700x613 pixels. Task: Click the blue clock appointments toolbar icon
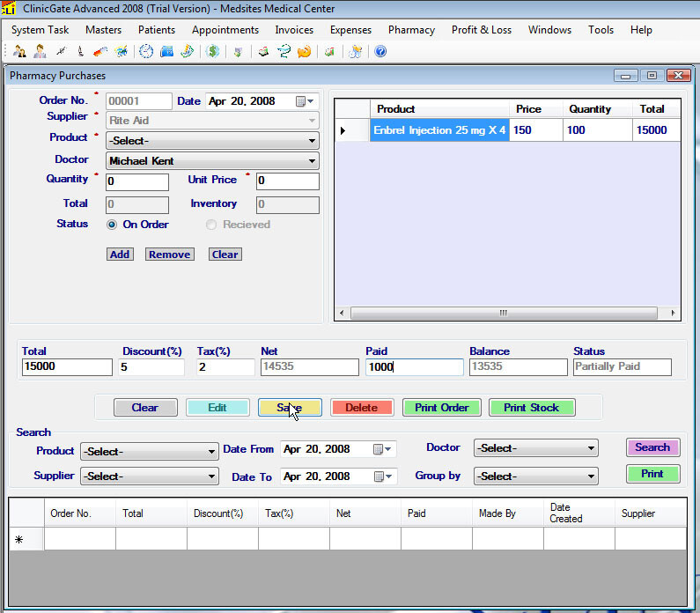146,51
